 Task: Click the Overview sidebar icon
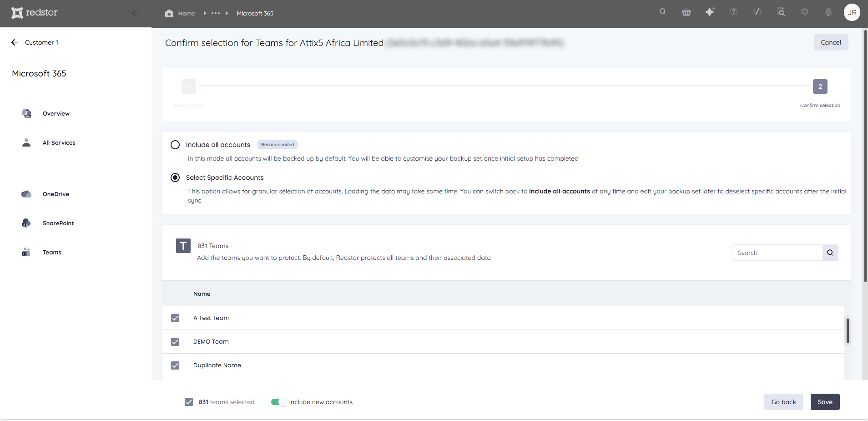click(x=26, y=113)
